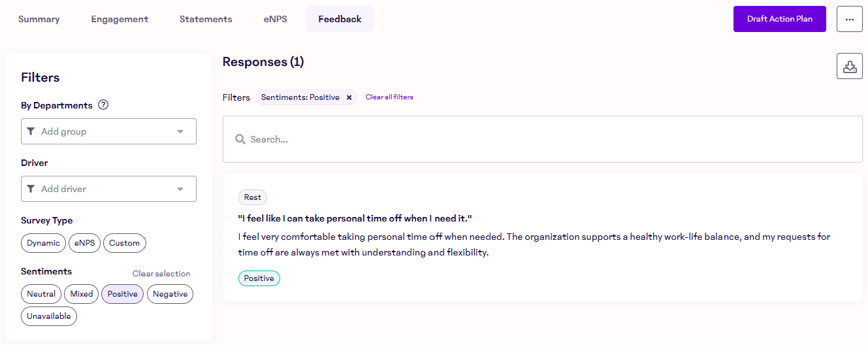Enable the Mixed sentiment filter
868x345 pixels.
[x=82, y=294]
